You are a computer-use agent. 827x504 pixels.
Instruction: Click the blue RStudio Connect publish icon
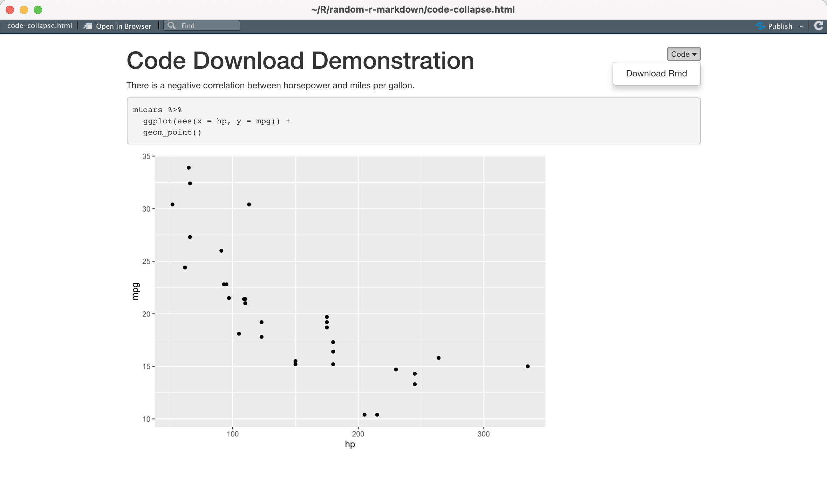point(760,26)
